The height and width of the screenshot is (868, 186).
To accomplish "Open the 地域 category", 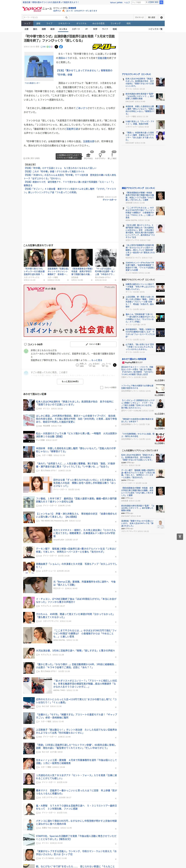I will [x=115, y=29].
